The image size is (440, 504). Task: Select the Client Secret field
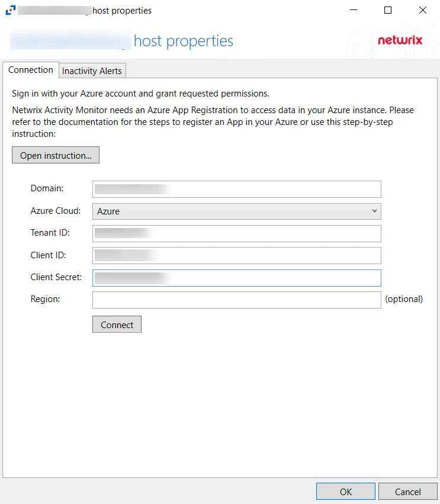(237, 278)
